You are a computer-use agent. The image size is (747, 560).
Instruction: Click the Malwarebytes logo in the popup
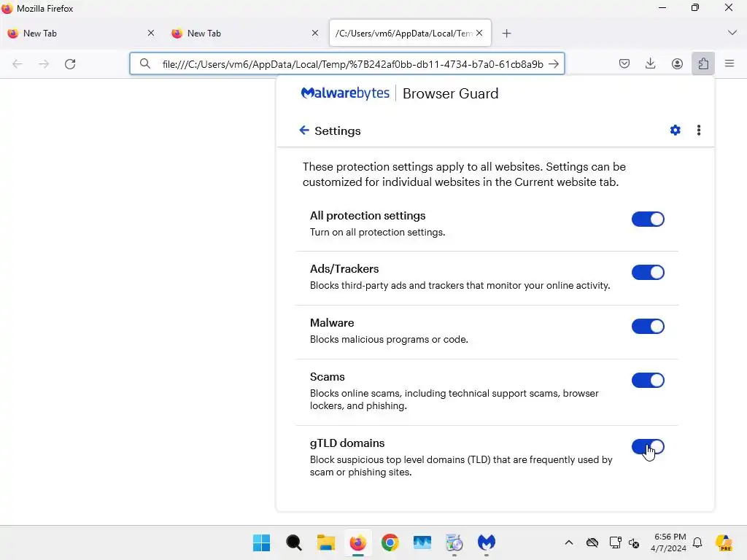point(345,93)
